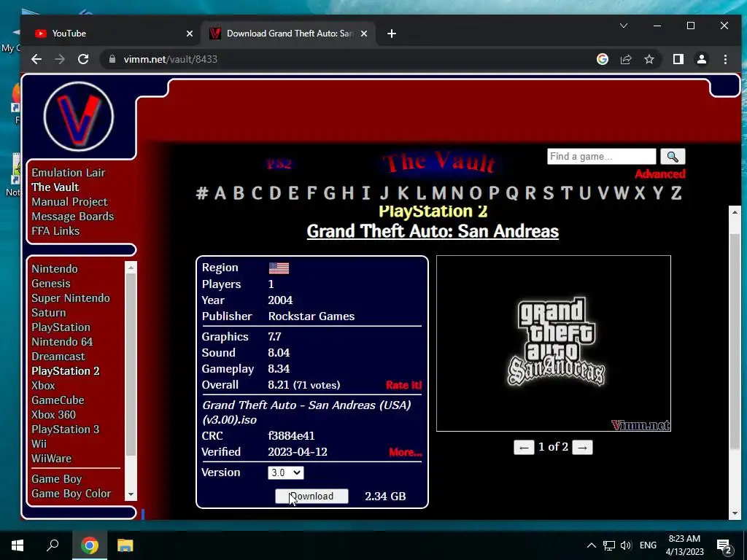Open the Version 3.0 dropdown

tap(285, 472)
